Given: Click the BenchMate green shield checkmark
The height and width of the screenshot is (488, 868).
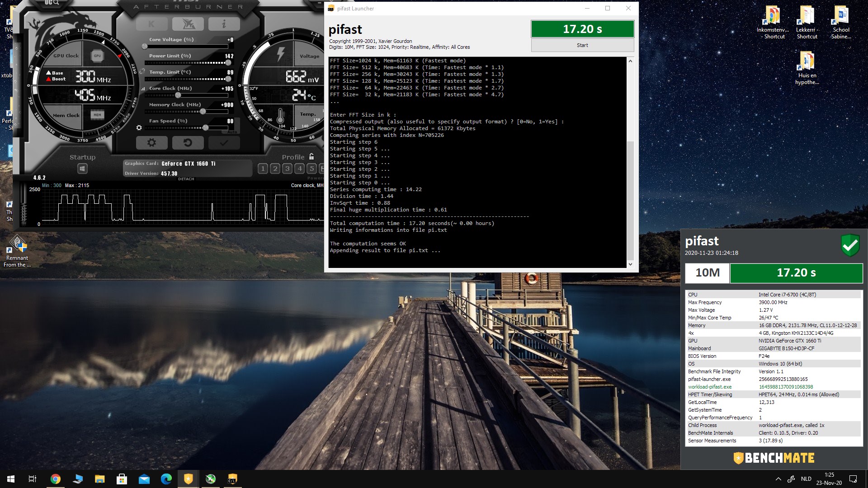Looking at the screenshot, I should 850,245.
